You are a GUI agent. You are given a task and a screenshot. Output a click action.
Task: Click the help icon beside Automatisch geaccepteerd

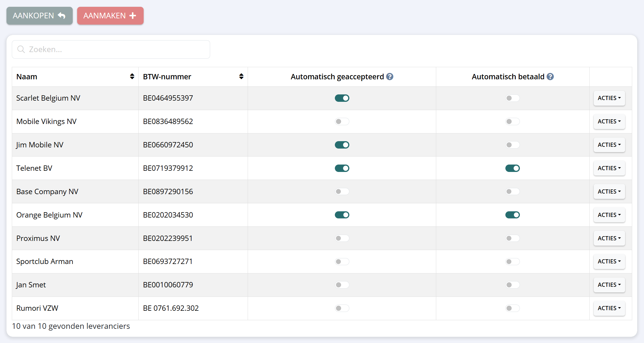(x=390, y=77)
